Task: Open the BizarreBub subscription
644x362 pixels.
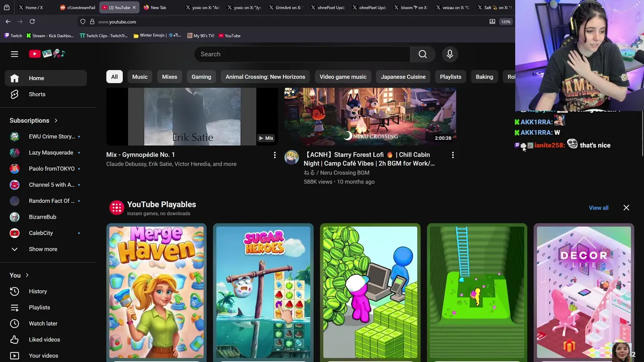Action: 46,217
